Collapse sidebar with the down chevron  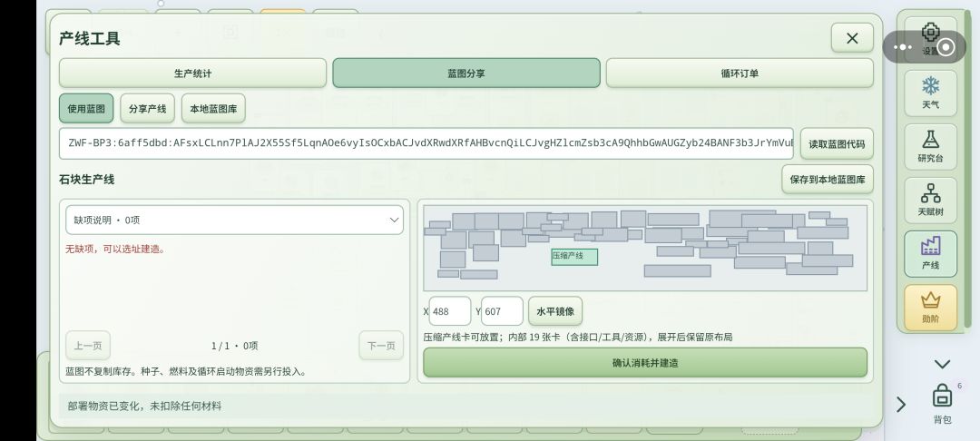(x=942, y=364)
